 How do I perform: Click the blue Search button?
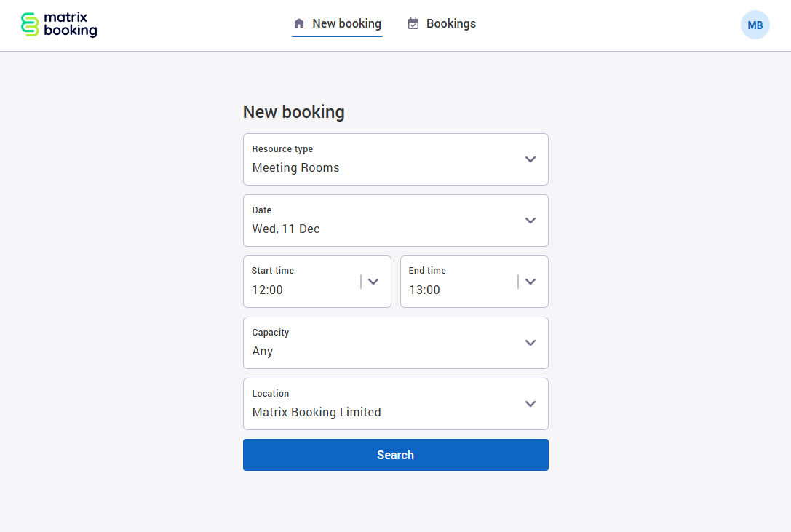(x=396, y=455)
